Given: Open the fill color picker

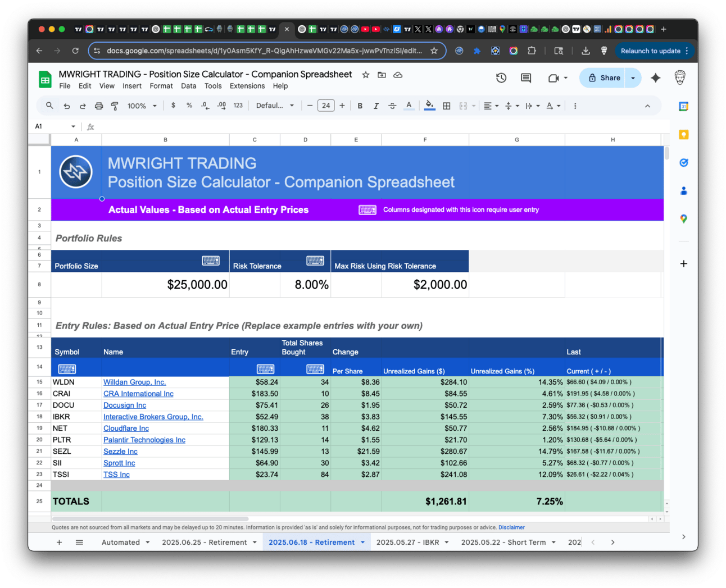Looking at the screenshot, I should click(x=429, y=106).
